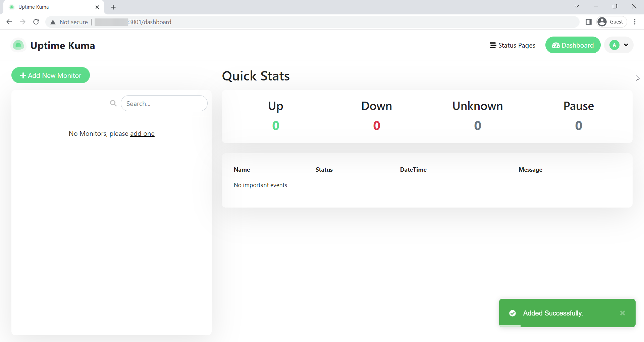Open the tab search dropdown arrow
644x342 pixels.
point(577,6)
